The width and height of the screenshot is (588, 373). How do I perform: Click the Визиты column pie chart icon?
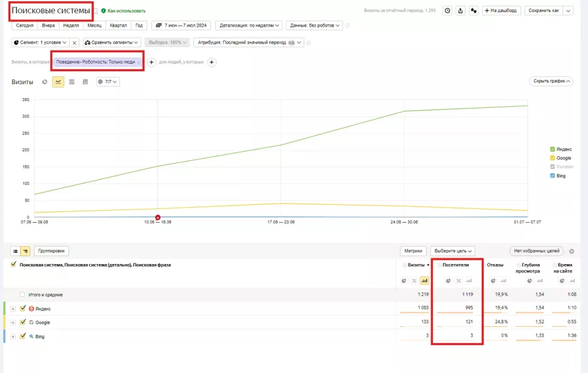click(x=404, y=280)
